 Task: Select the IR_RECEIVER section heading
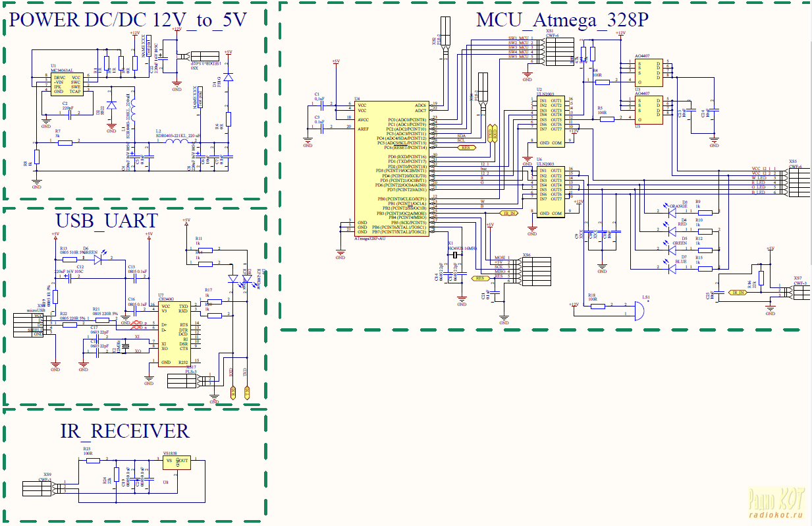(124, 431)
